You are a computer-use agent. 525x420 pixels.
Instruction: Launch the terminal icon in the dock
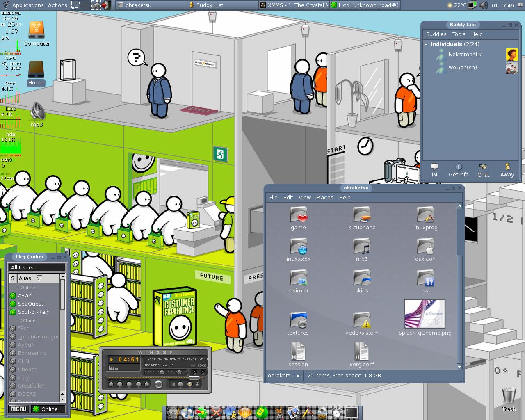[x=352, y=412]
